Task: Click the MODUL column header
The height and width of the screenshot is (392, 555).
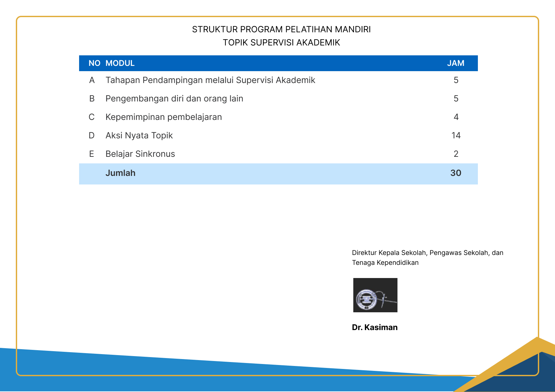Action: (x=120, y=63)
